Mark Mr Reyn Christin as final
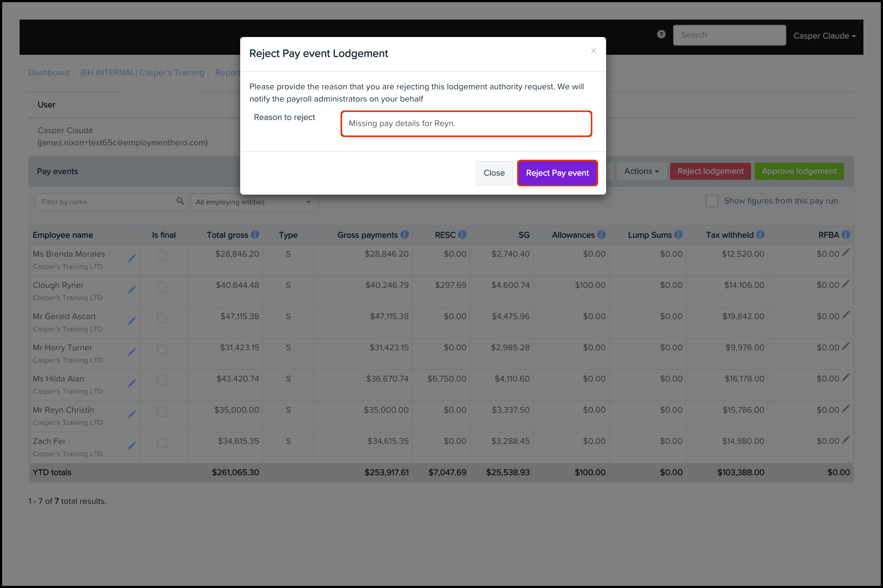 [x=162, y=412]
